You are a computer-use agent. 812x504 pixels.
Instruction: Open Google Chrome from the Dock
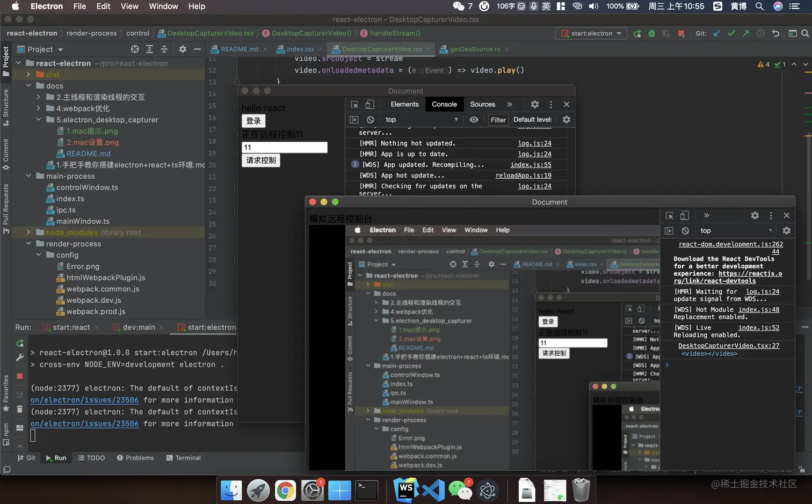(286, 490)
